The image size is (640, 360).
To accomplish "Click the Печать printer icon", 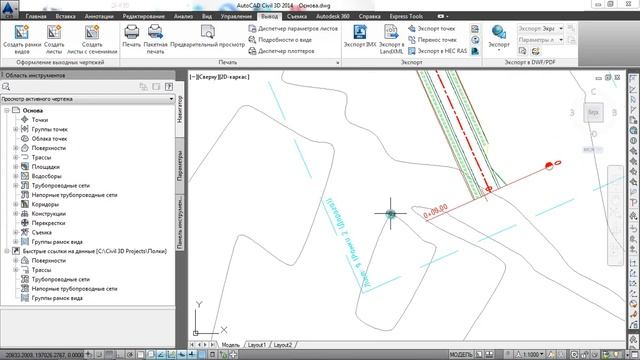I will coord(131,32).
